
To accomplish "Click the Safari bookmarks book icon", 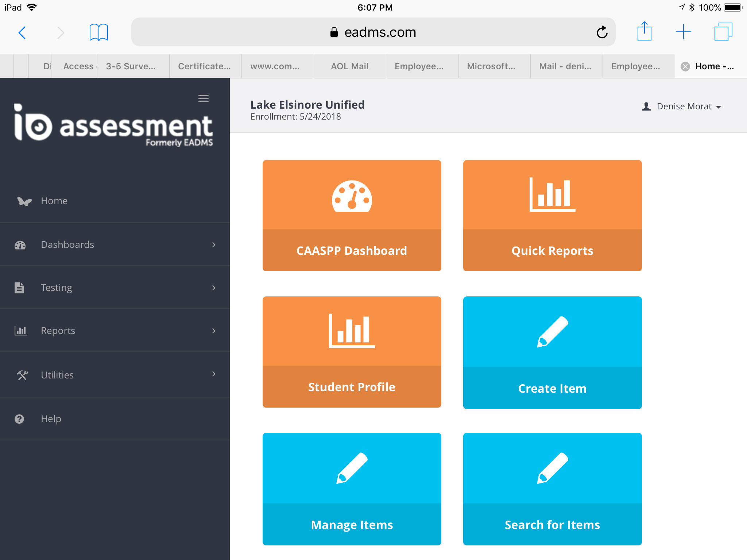I will coord(98,32).
